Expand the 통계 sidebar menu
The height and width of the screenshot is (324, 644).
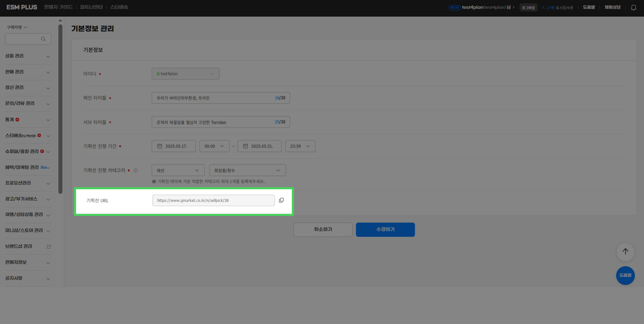28,120
